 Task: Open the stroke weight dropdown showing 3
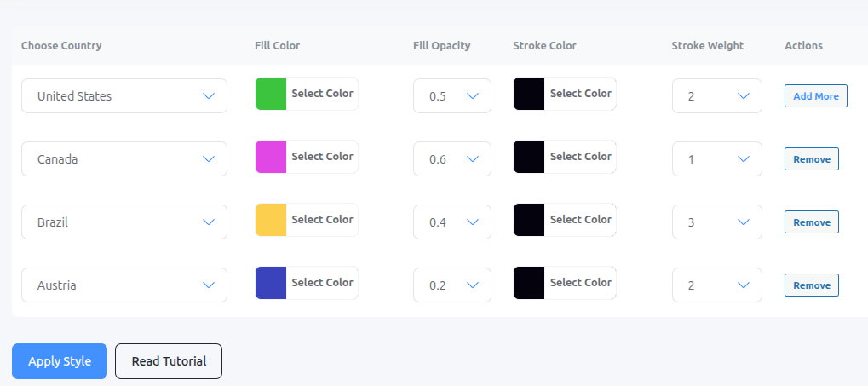point(718,222)
